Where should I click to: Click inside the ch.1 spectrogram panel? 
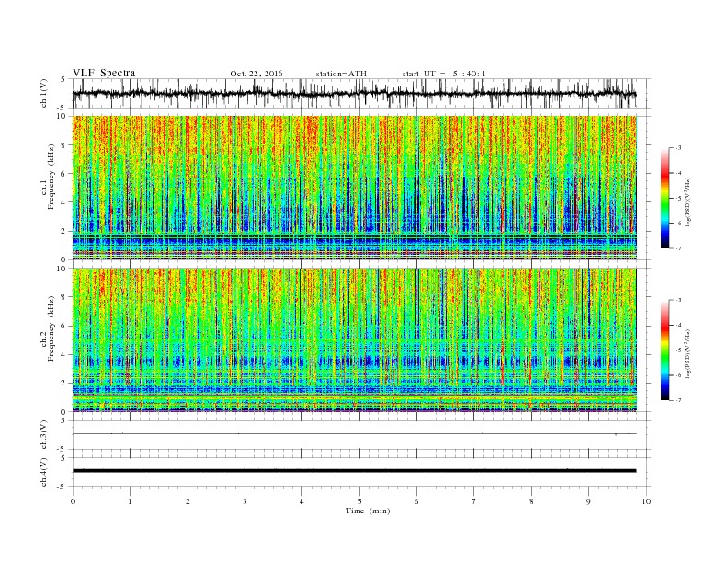pos(355,188)
